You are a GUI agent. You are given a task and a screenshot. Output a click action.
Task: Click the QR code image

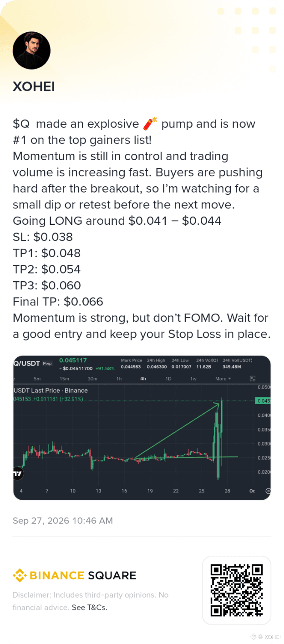(237, 590)
